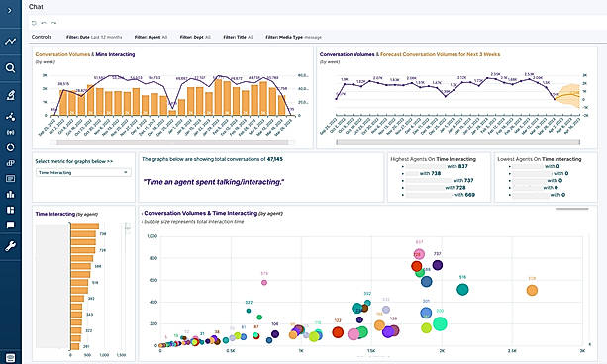Open the Filter: Media Type control
Screen dimensions: 607x364
(293, 37)
